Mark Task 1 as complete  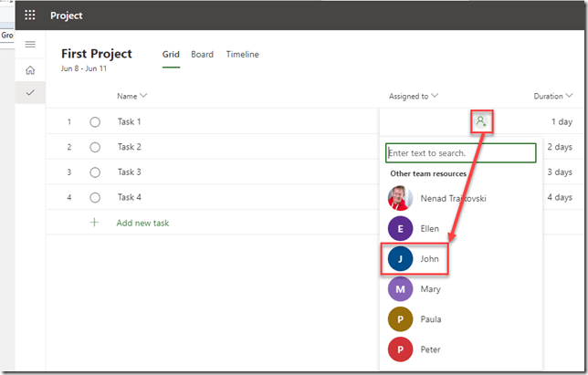[95, 121]
